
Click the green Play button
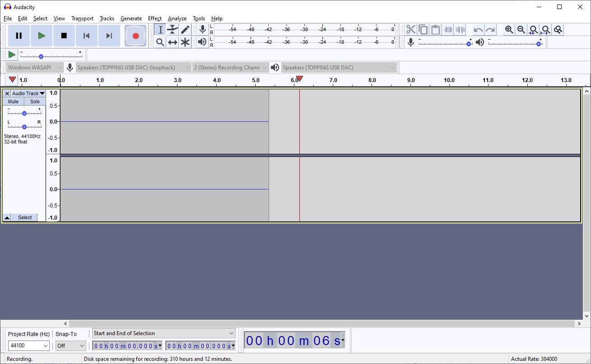click(x=42, y=36)
